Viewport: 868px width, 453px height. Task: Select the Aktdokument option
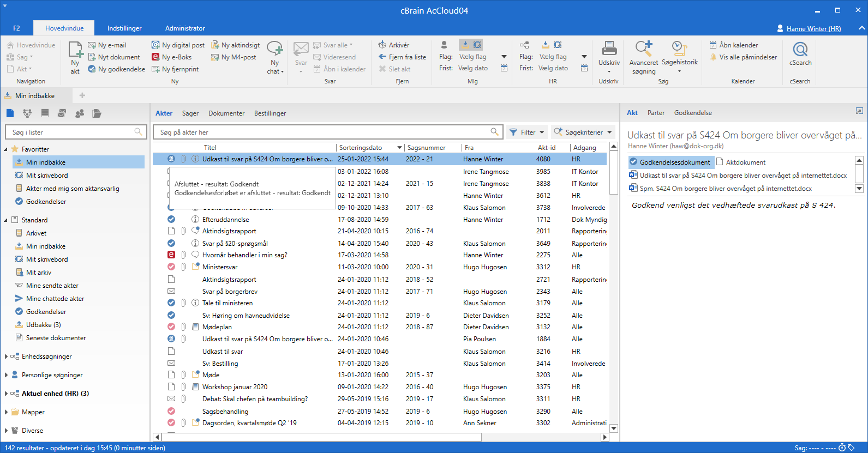741,162
